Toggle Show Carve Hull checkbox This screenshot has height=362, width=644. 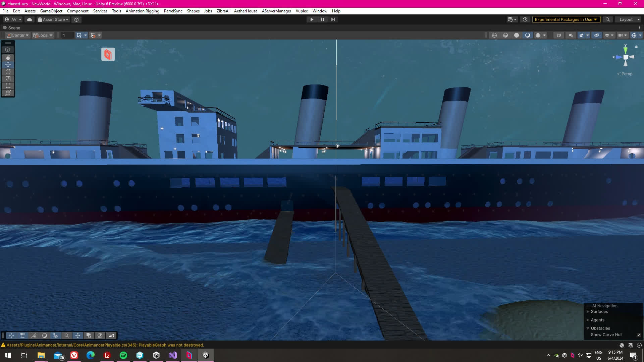point(639,335)
